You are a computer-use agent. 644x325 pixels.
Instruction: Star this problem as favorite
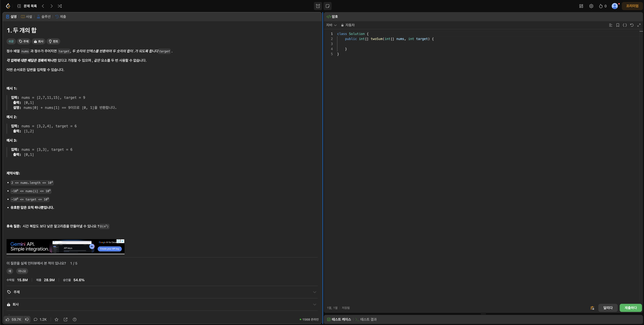tap(56, 319)
